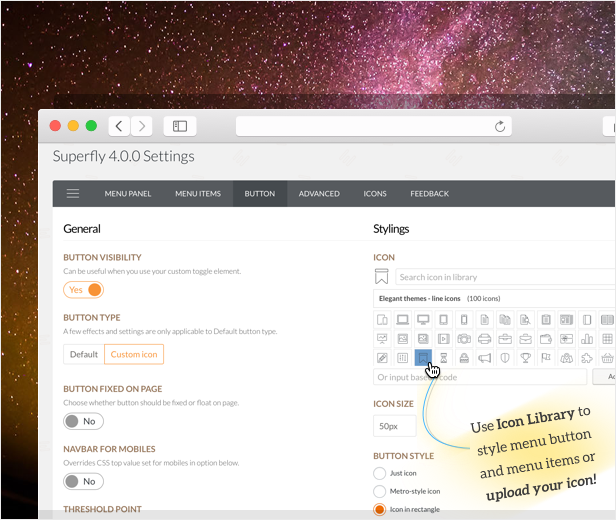This screenshot has height=520, width=616.
Task: Click the hamburger menu icon in navbar
Action: click(73, 194)
